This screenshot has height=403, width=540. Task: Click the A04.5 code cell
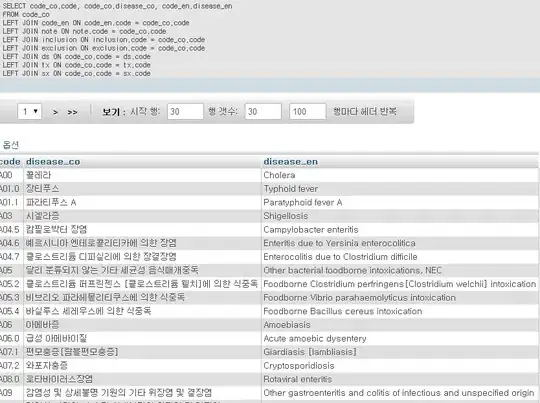click(x=11, y=229)
